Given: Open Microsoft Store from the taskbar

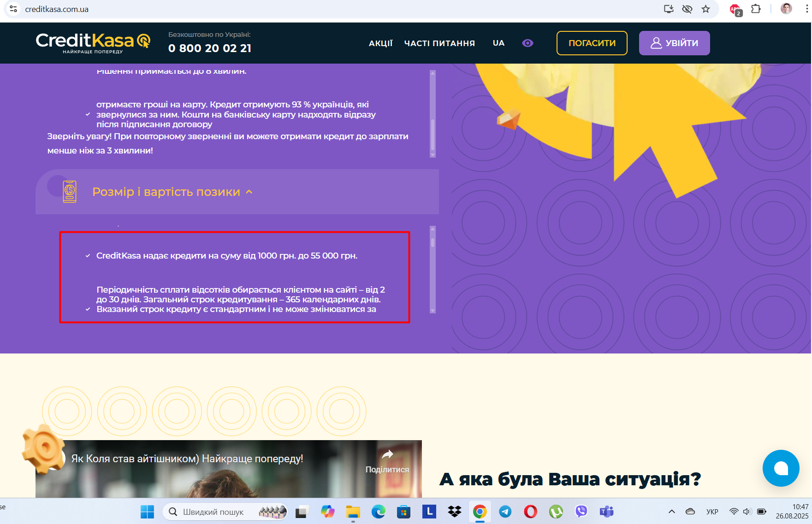Looking at the screenshot, I should [x=404, y=512].
